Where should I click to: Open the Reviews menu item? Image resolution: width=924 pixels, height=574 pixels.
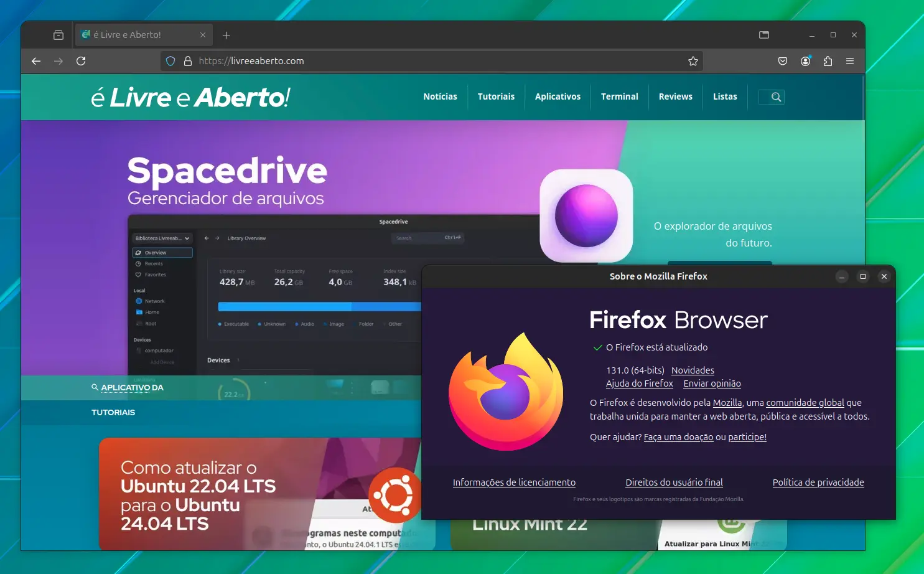676,96
